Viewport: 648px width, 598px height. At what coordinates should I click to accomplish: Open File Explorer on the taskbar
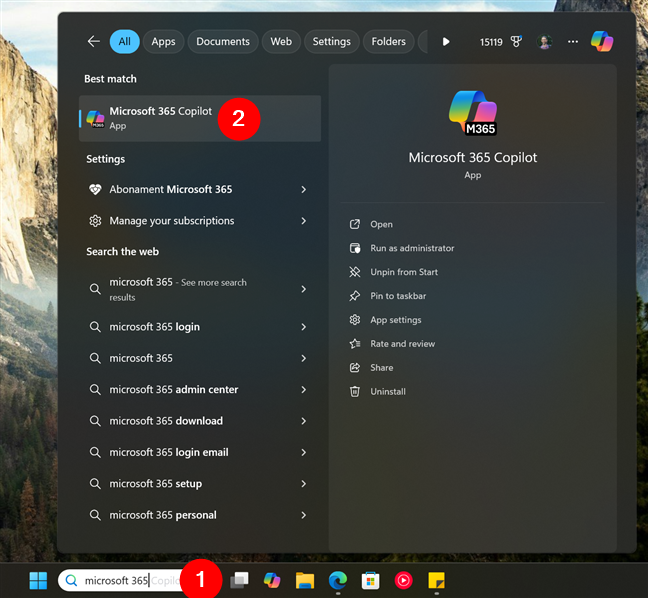305,581
